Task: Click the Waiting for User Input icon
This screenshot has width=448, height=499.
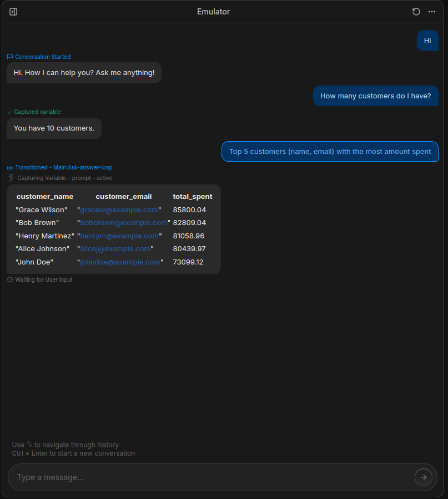Action: tap(10, 280)
